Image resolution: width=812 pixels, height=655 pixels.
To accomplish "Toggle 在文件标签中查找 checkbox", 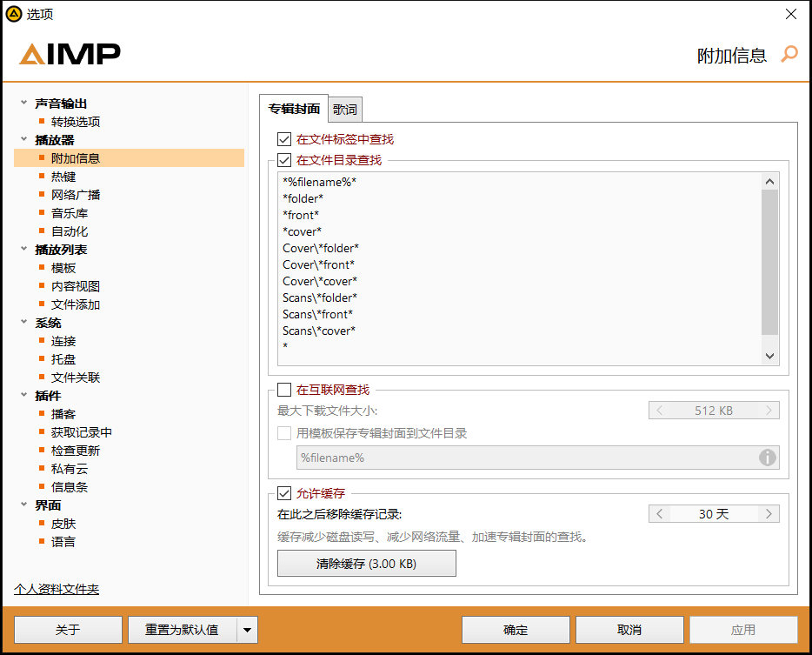I will pos(283,139).
